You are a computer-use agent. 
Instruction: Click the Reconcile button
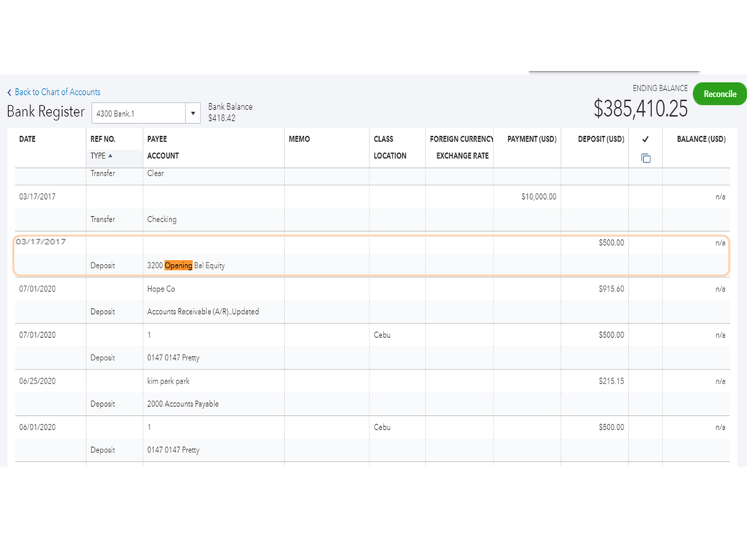click(719, 94)
